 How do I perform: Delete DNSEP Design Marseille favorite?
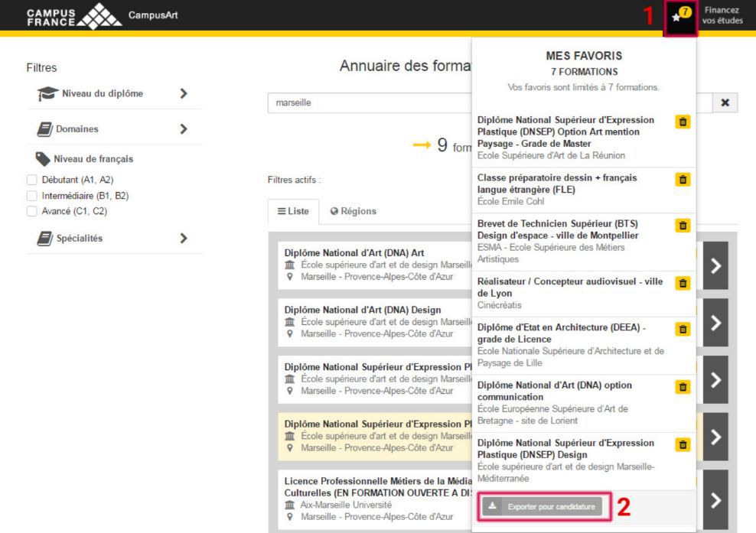(x=683, y=444)
